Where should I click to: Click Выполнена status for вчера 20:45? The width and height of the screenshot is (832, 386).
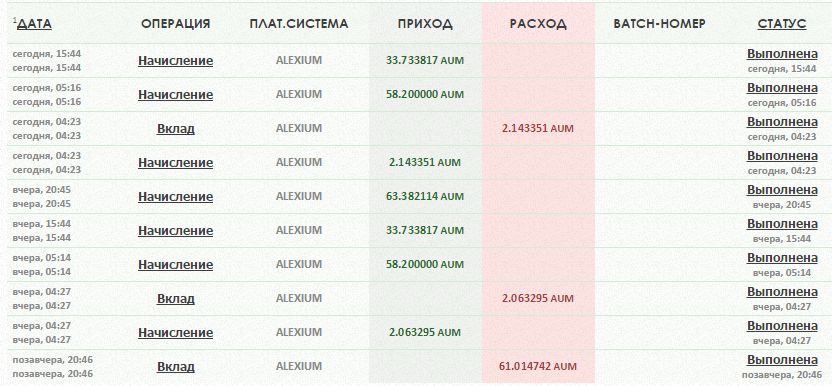[x=782, y=190]
